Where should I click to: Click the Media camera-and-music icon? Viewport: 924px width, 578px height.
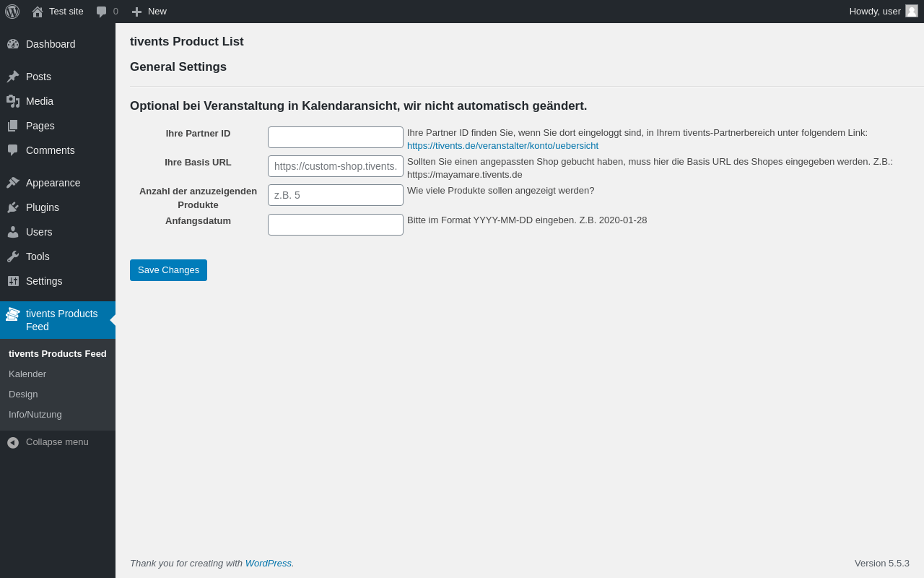point(13,101)
